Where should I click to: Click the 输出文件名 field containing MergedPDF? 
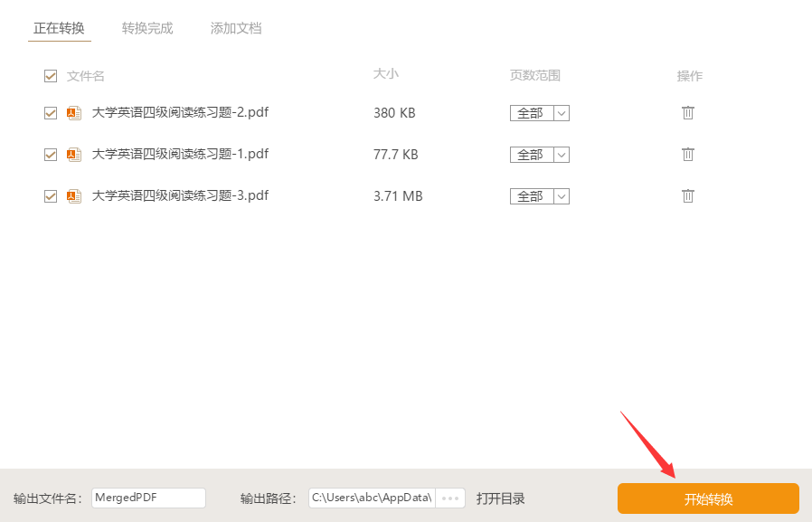(148, 498)
